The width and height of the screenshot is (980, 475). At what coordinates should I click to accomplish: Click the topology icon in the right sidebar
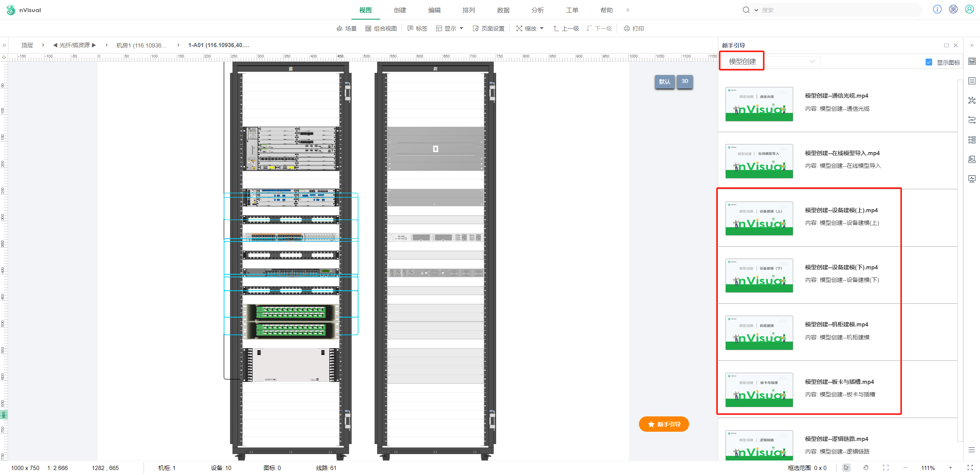point(972,100)
